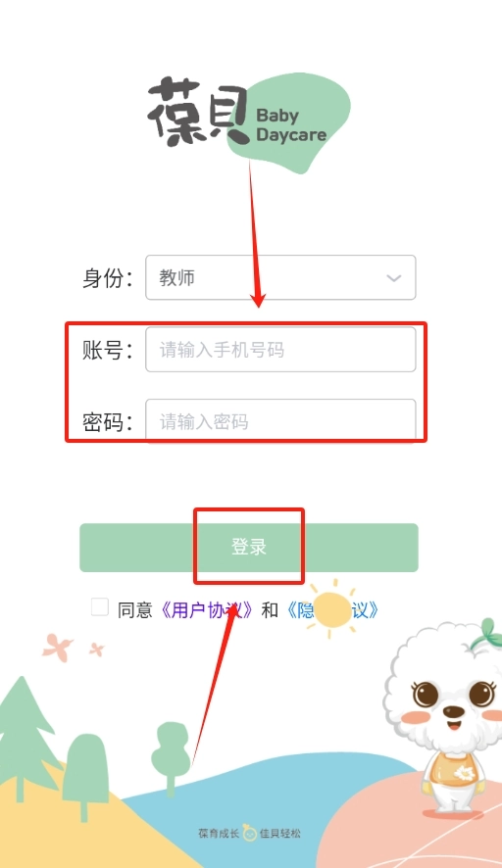This screenshot has height=868, width=502.
Task: Click the chevron arrow in the identity selector
Action: click(394, 278)
